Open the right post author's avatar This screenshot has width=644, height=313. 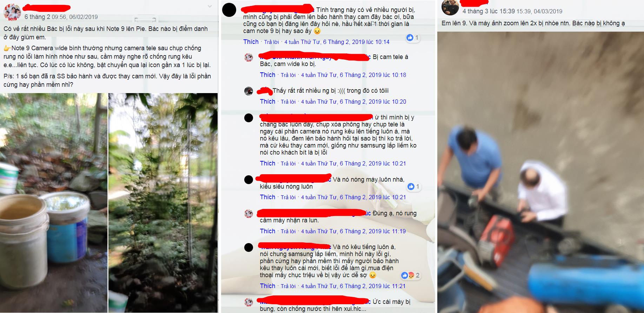coord(450,8)
